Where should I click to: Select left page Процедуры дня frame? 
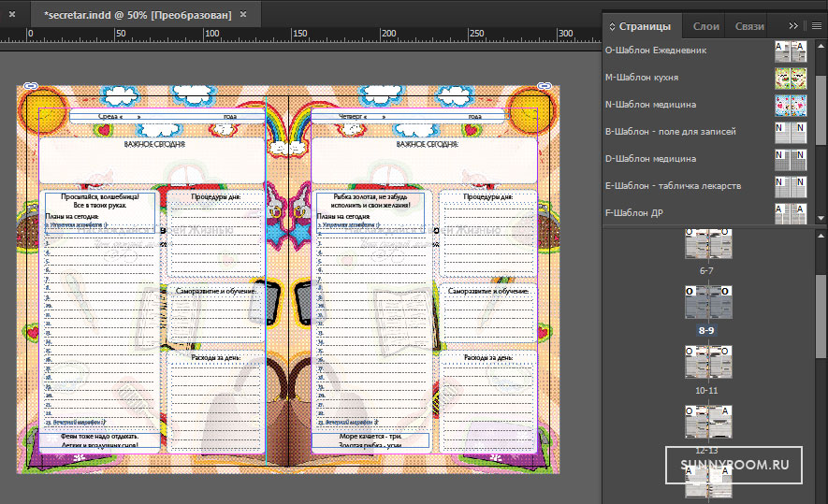click(x=215, y=234)
